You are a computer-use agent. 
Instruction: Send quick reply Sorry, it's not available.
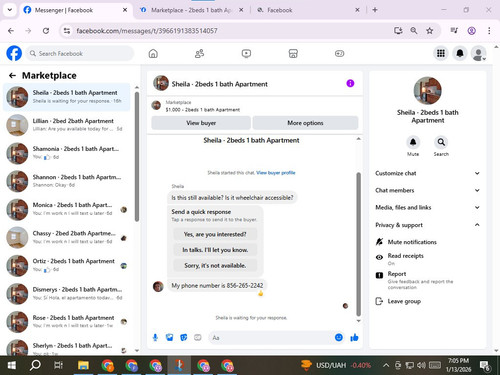click(x=215, y=266)
